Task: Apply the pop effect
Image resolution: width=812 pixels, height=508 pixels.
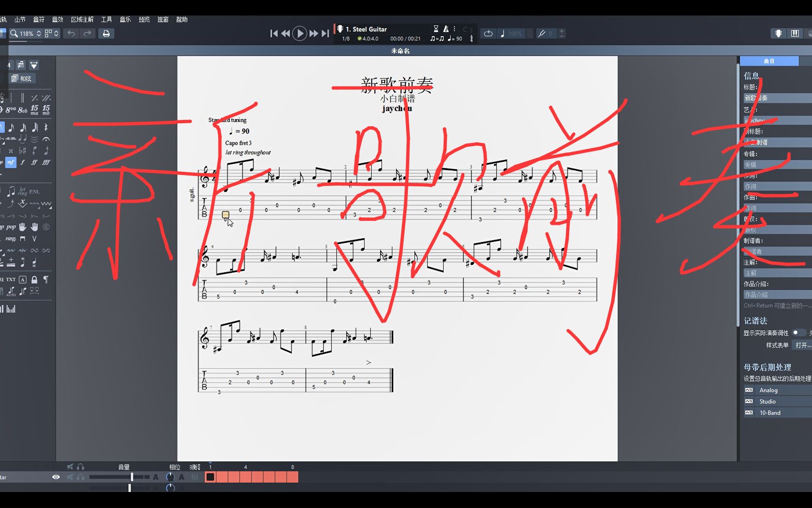Action: [11, 227]
